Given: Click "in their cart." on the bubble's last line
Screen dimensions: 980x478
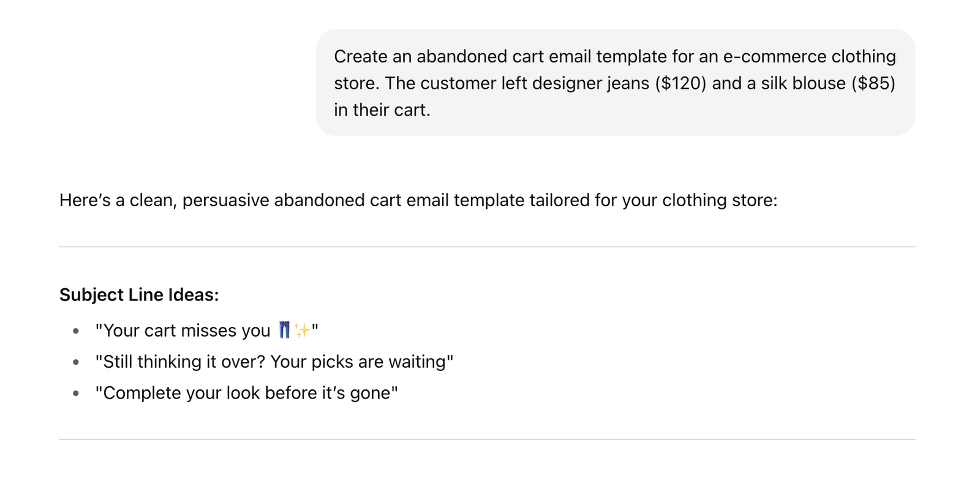Looking at the screenshot, I should coord(382,110).
